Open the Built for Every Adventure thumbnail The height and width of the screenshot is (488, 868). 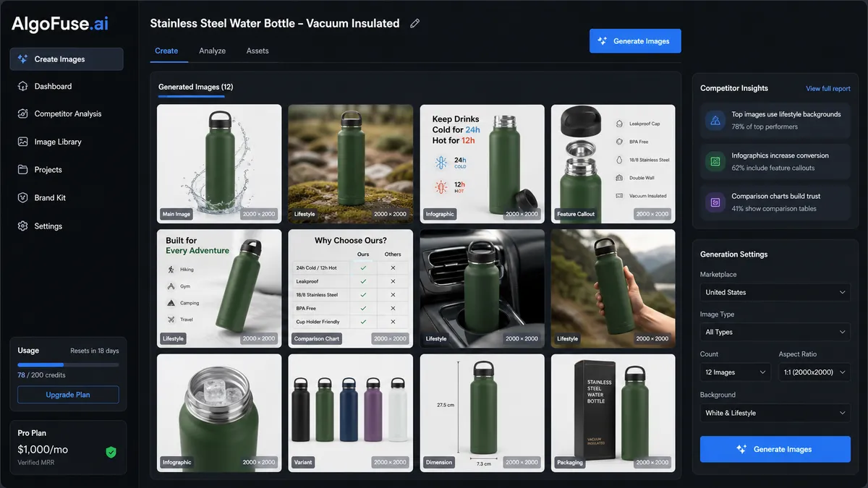pos(219,288)
